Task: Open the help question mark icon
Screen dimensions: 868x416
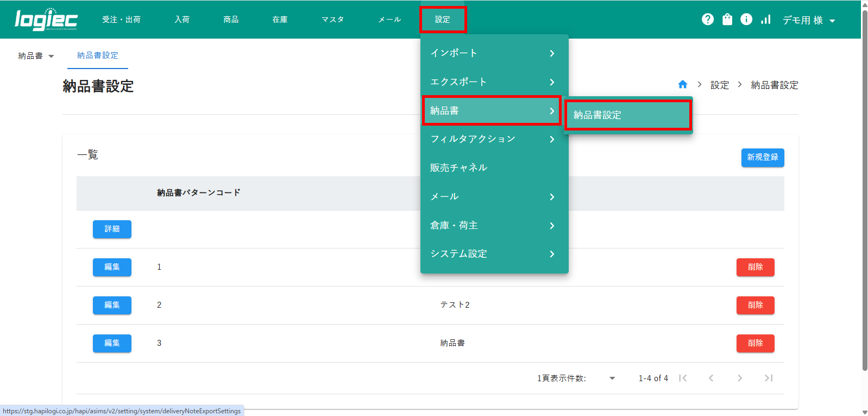Action: tap(707, 20)
